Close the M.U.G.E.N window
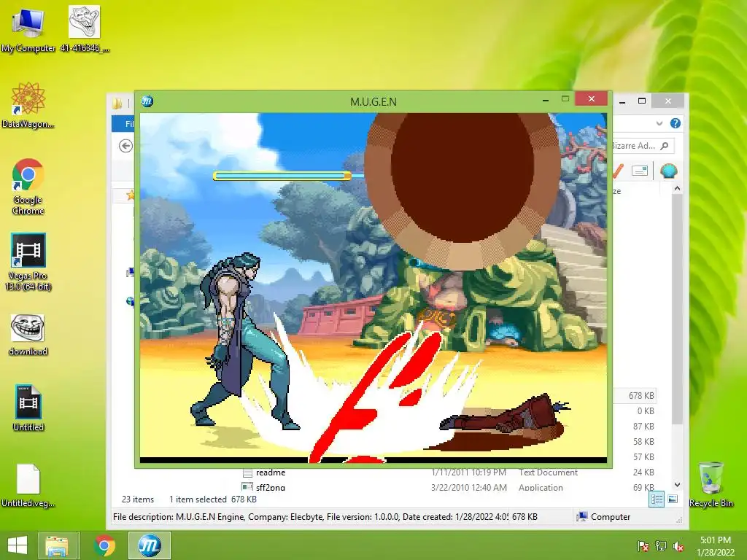747x560 pixels. pyautogui.click(x=591, y=98)
